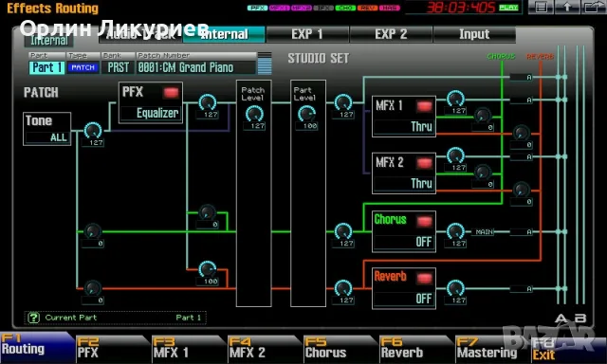Click the question mark help icon
The width and height of the screenshot is (607, 364).
(34, 318)
